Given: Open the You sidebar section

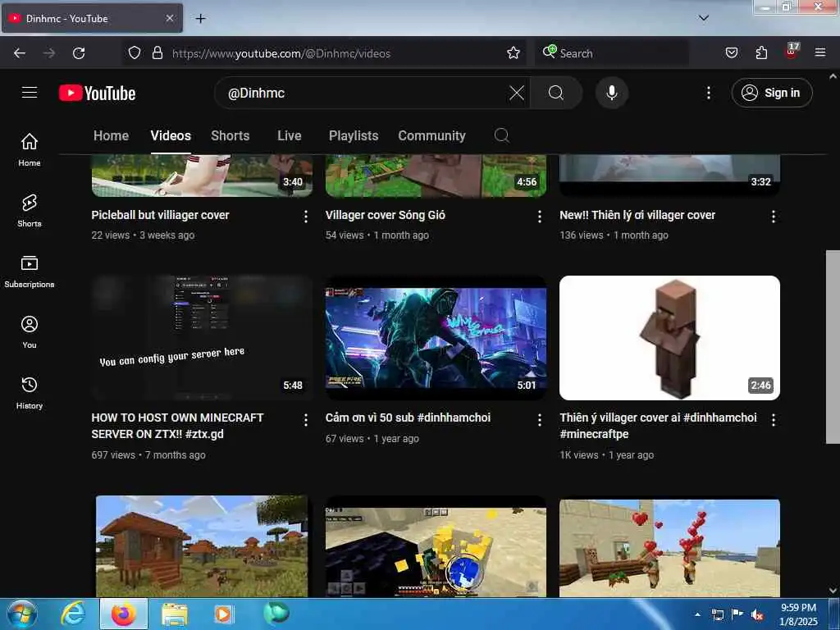Looking at the screenshot, I should point(30,332).
